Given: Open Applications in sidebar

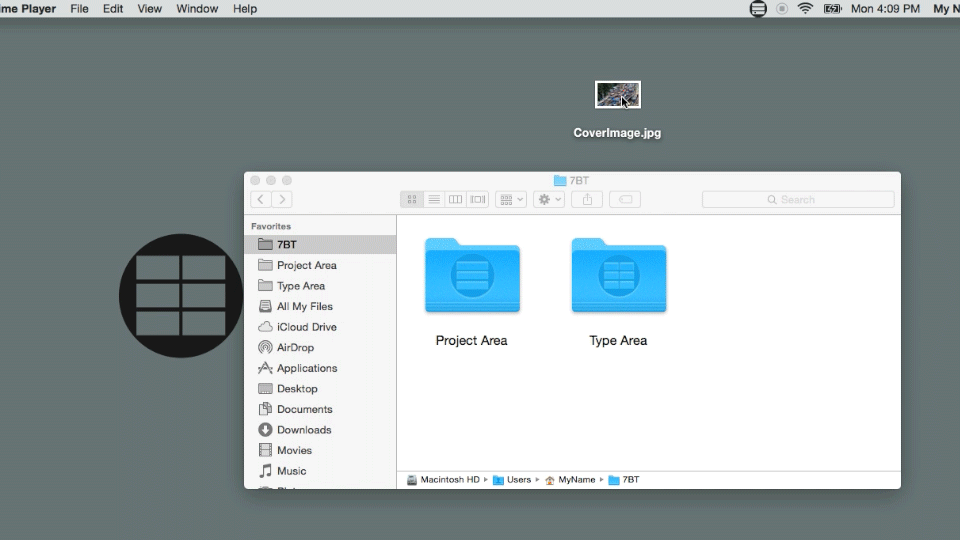Looking at the screenshot, I should 320,368.
